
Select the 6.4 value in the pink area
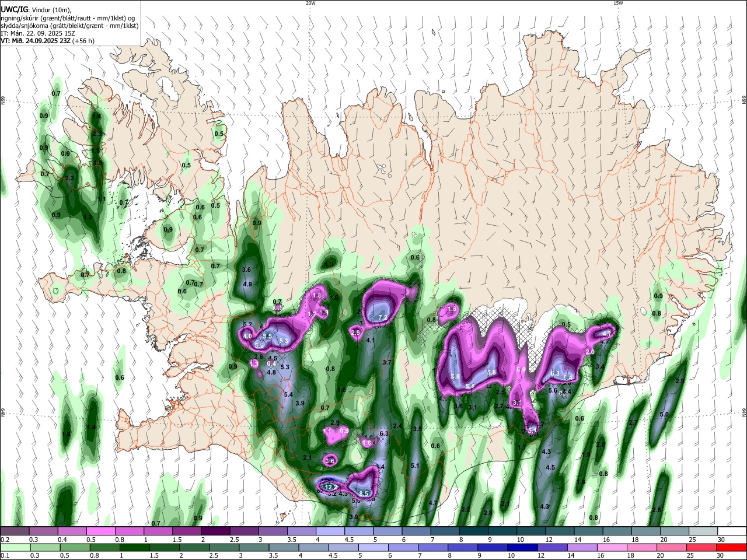click(568, 377)
